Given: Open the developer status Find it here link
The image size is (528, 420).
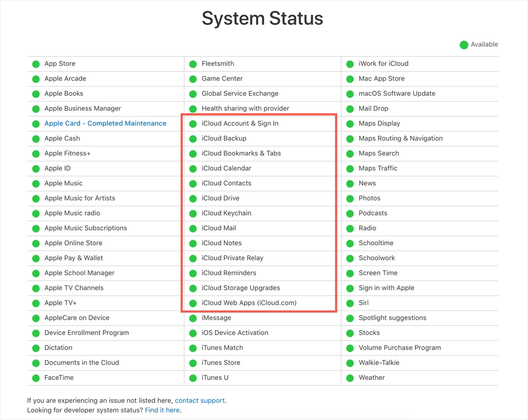Looking at the screenshot, I should (162, 410).
